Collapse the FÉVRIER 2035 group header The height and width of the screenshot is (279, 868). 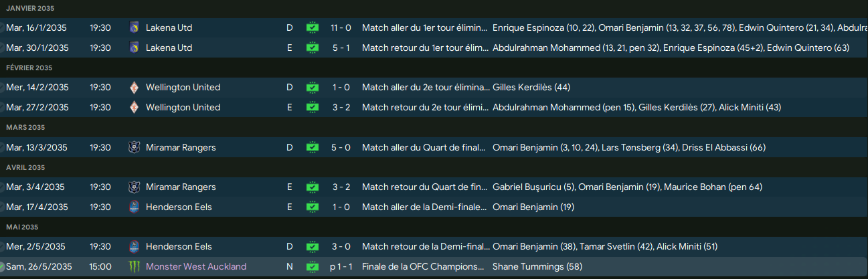[x=29, y=68]
